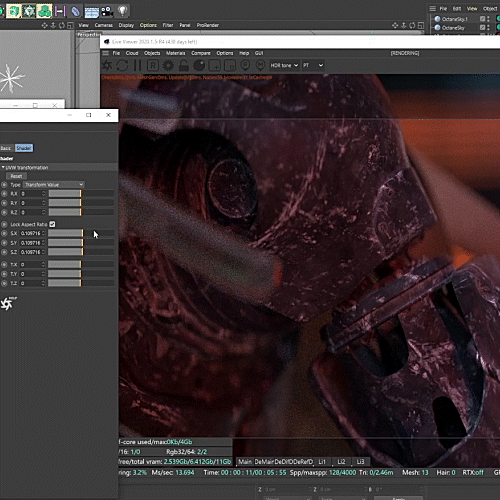
Task: Click the T.Y value stepper arrows
Action: click(43, 274)
